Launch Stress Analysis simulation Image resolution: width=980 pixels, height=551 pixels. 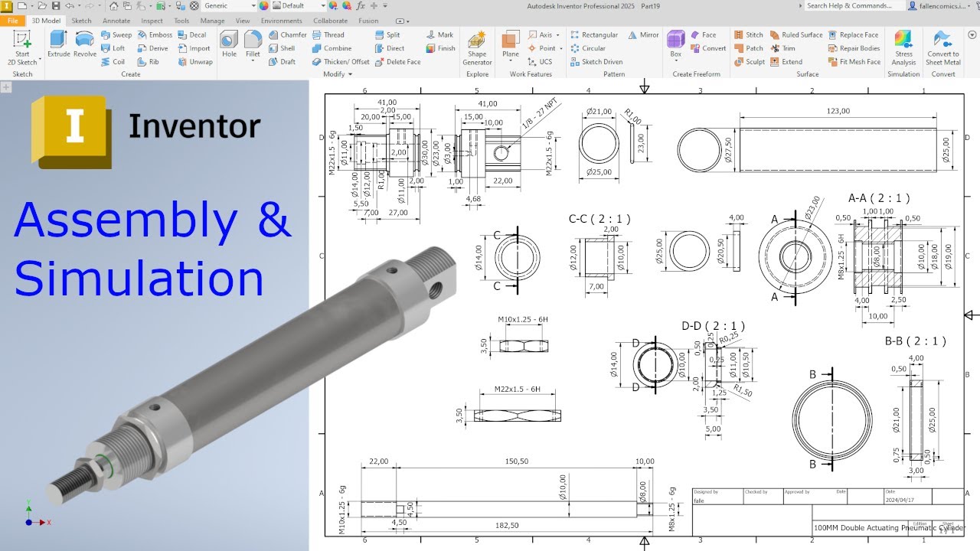(903, 48)
